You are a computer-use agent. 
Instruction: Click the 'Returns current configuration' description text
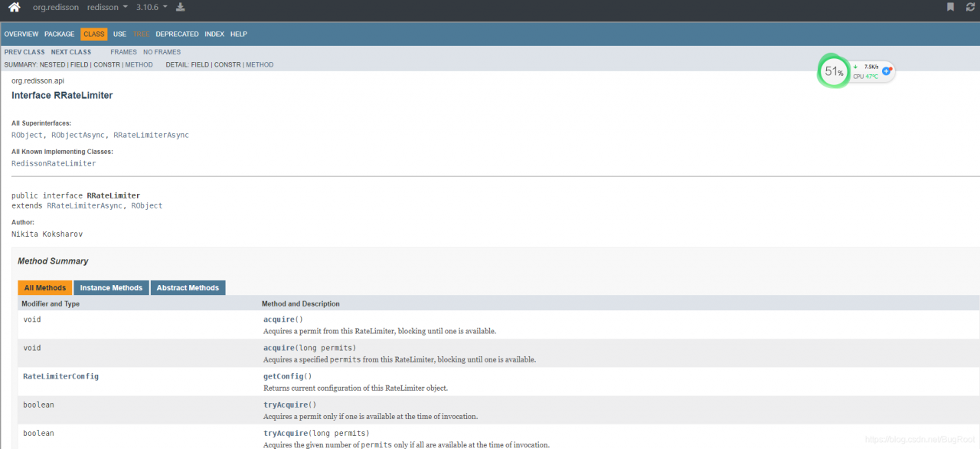coord(355,388)
